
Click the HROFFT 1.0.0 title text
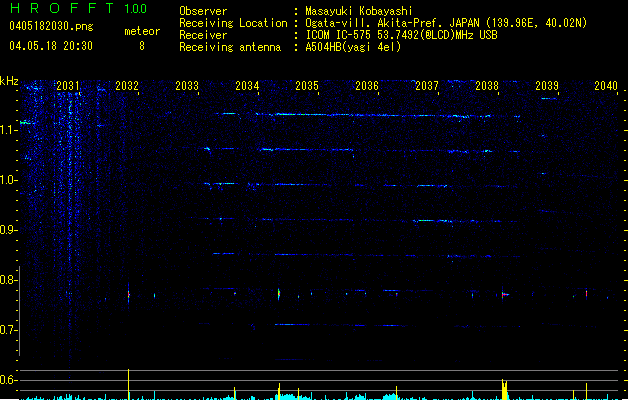coord(78,8)
